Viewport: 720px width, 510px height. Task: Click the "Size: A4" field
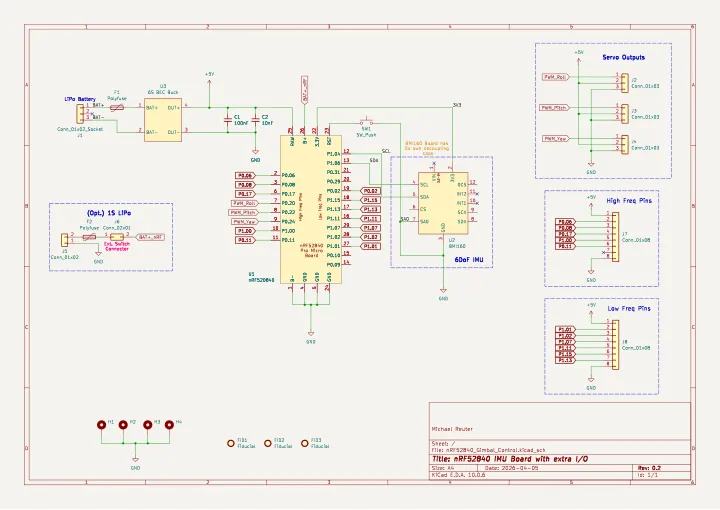(x=443, y=468)
